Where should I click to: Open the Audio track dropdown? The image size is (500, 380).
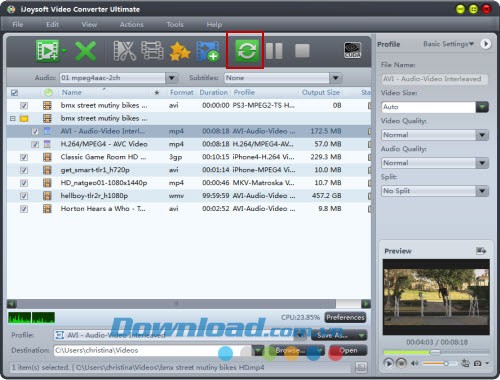coord(171,78)
